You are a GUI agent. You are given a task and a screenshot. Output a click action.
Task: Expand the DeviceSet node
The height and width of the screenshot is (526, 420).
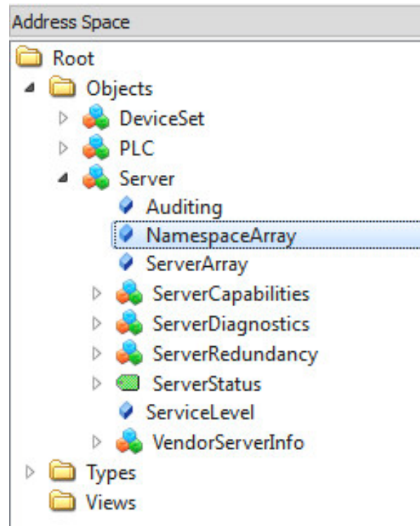coord(63,118)
